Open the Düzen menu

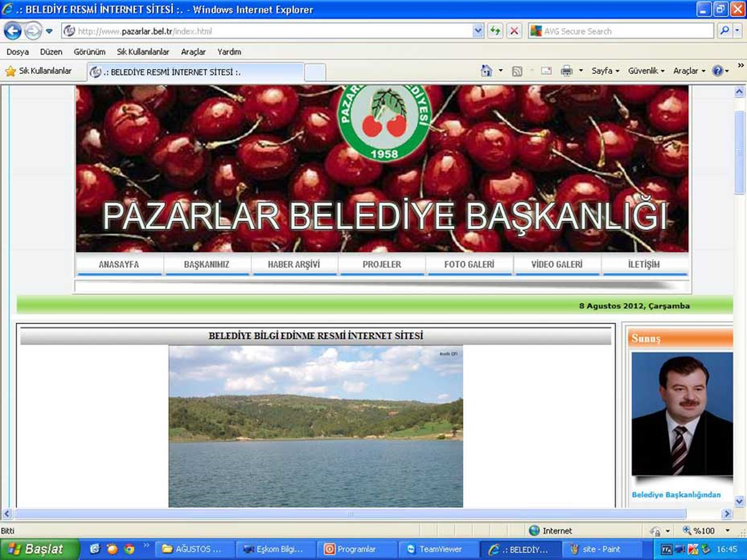point(51,52)
